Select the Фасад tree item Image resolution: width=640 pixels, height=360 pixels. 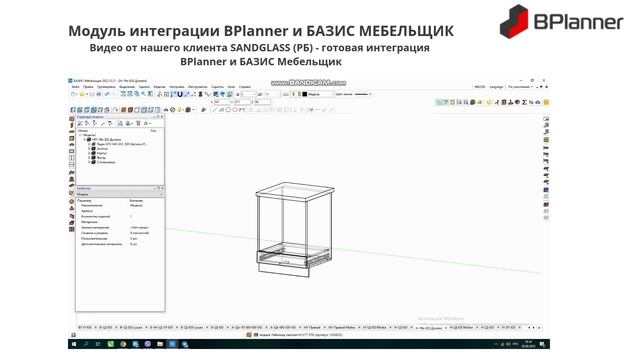click(x=101, y=158)
